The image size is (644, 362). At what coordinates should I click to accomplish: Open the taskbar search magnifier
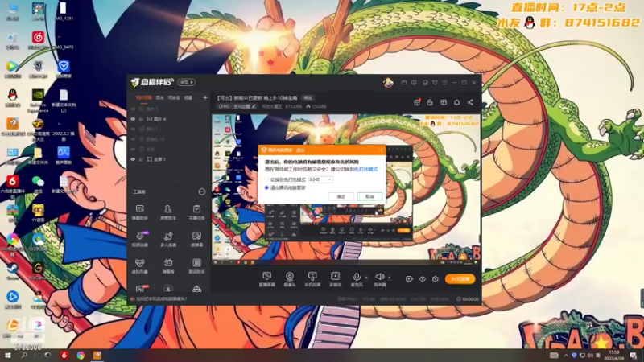pos(24,355)
